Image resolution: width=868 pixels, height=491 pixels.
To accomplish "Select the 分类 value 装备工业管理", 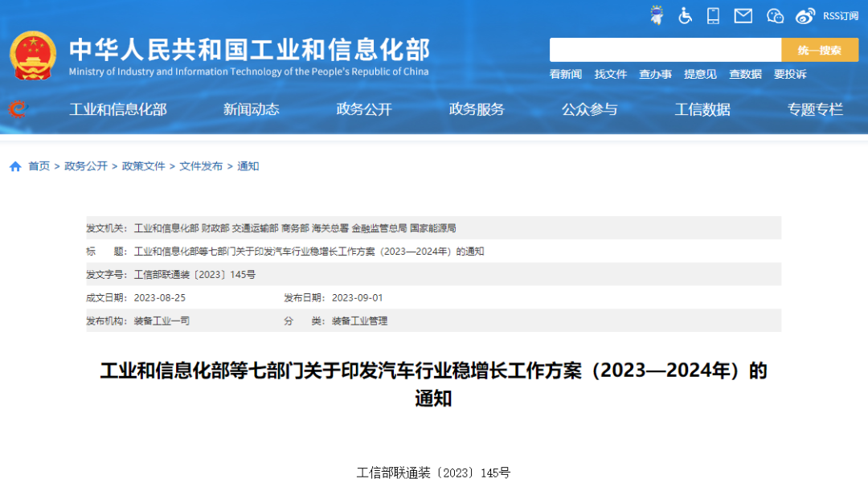I will click(x=359, y=321).
